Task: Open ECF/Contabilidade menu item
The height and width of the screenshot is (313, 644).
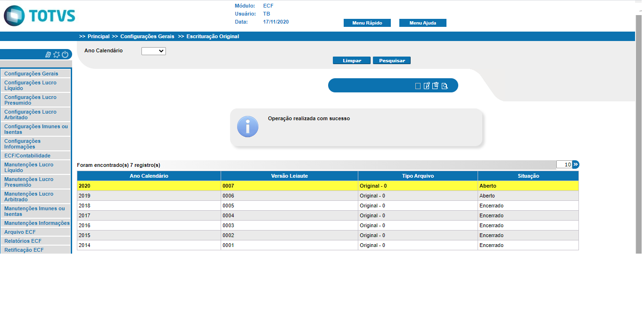Action: pyautogui.click(x=35, y=156)
